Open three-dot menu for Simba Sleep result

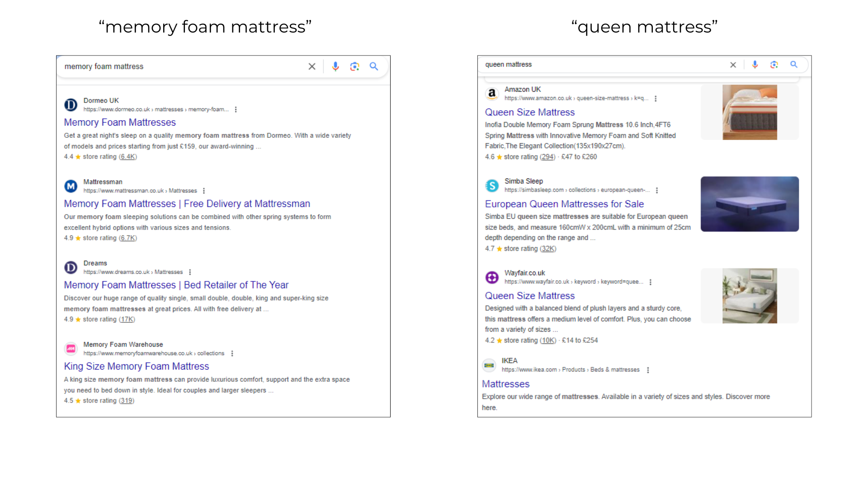coord(657,190)
